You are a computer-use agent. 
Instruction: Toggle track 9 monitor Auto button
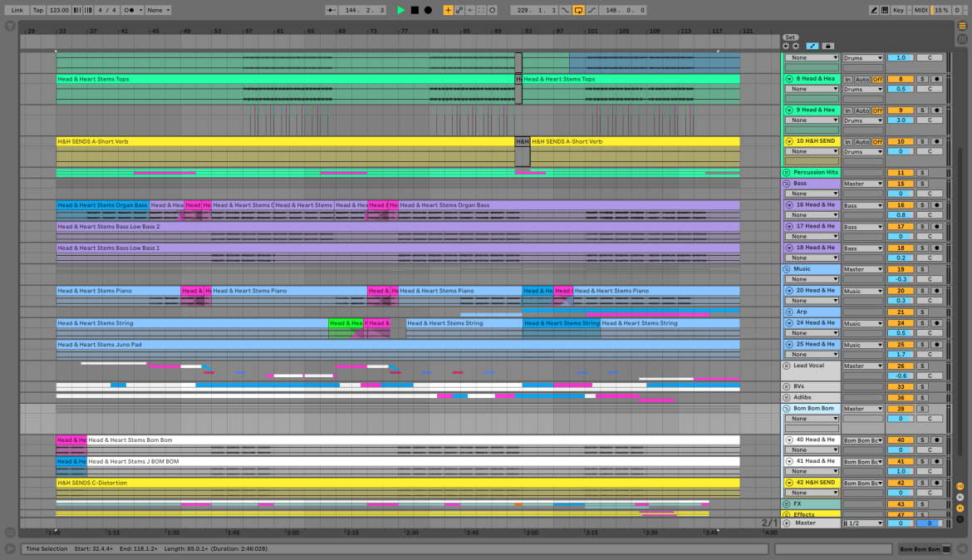(862, 111)
